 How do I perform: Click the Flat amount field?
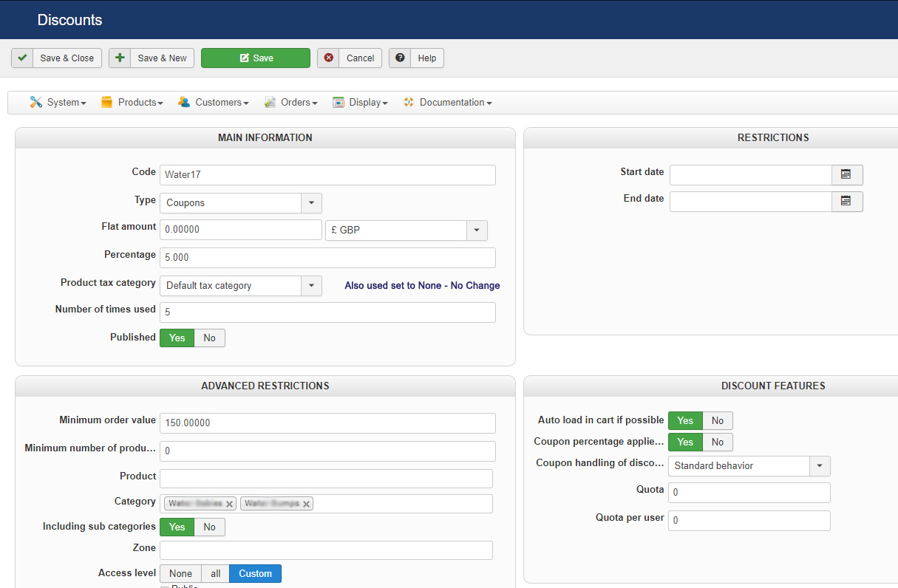click(241, 230)
